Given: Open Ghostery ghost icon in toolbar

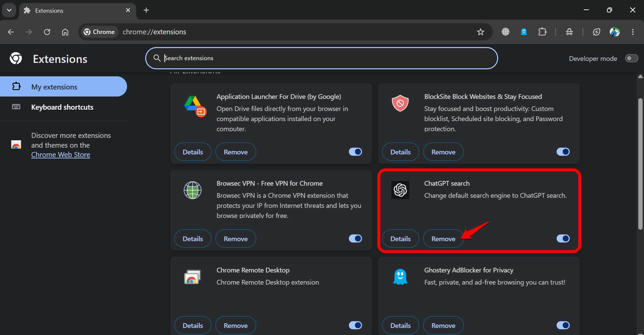Looking at the screenshot, I should click(524, 32).
